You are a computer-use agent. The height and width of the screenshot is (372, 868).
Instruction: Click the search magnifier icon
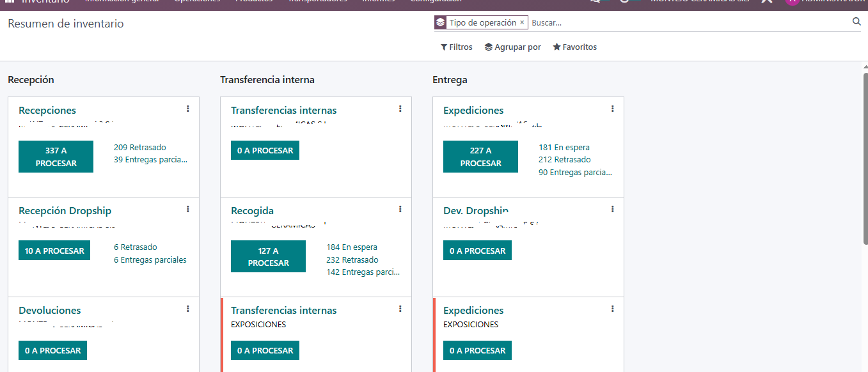856,22
